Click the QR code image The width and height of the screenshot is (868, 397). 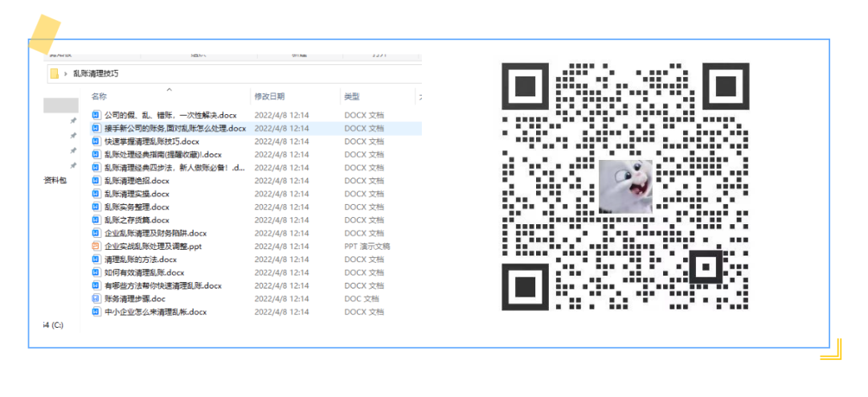point(625,186)
